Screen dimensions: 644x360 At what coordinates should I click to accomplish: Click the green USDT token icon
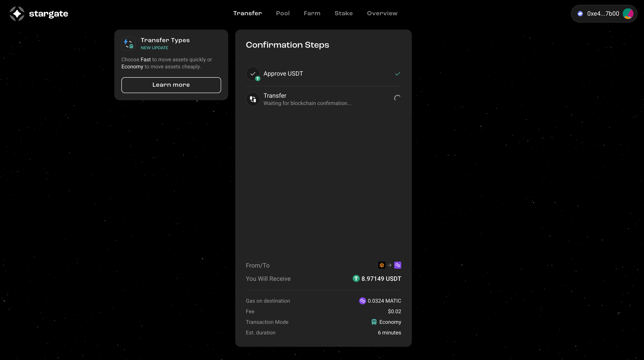coord(356,278)
